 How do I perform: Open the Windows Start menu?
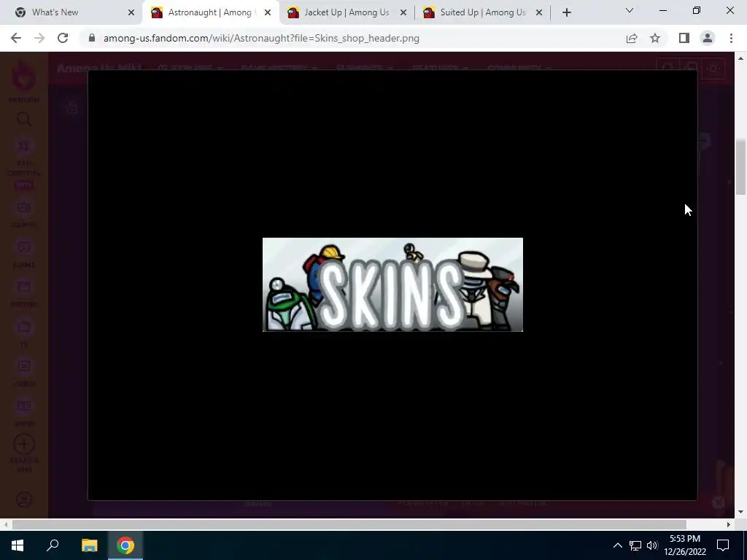point(18,545)
